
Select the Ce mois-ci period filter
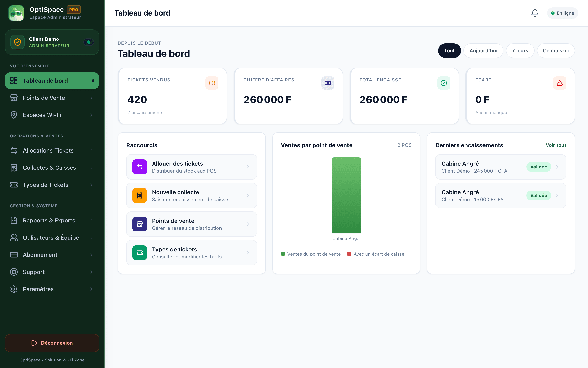556,51
